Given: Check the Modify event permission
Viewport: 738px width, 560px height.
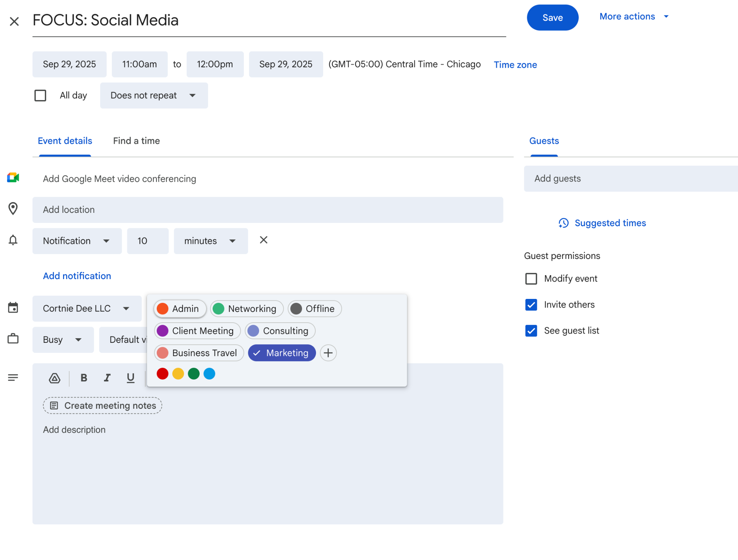Looking at the screenshot, I should click(x=531, y=279).
